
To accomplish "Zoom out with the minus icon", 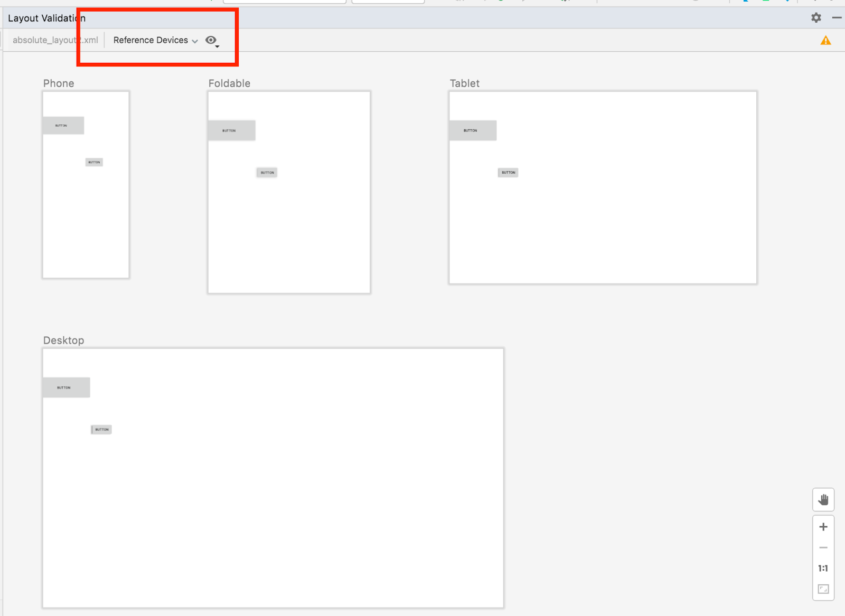I will [x=823, y=548].
